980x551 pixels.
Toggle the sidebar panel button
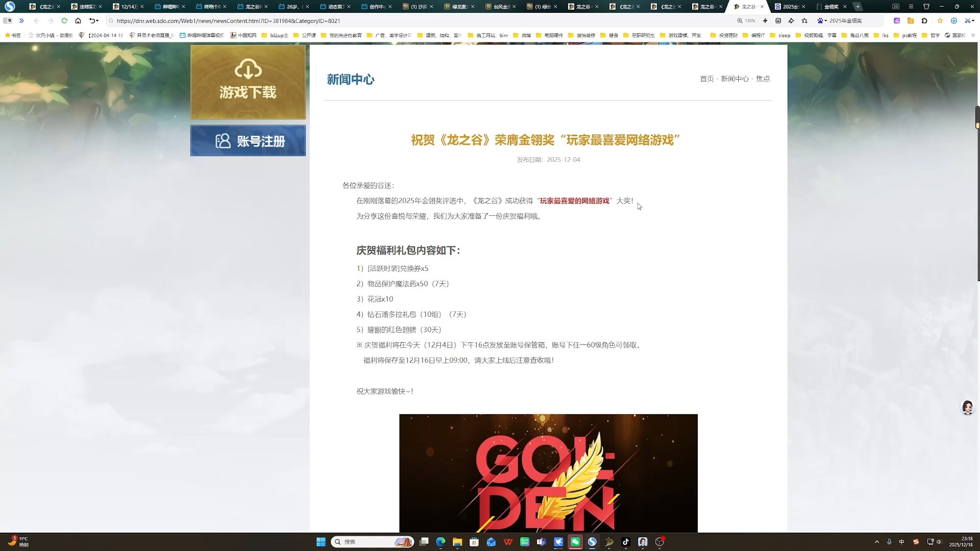click(x=8, y=21)
